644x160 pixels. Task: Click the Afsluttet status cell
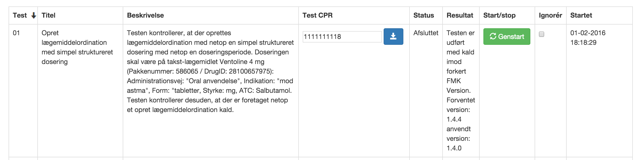click(426, 33)
